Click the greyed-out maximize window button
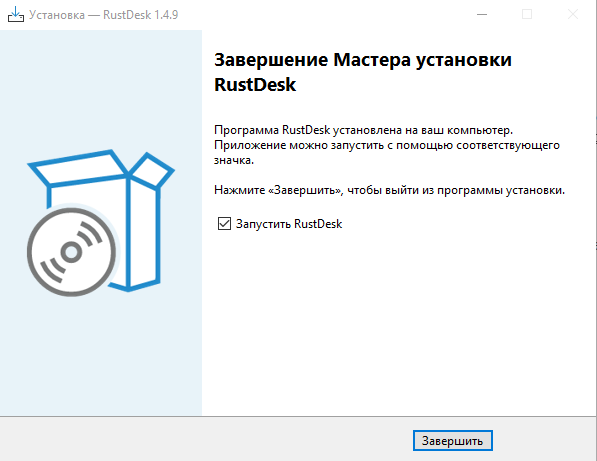597x461 pixels. (527, 14)
